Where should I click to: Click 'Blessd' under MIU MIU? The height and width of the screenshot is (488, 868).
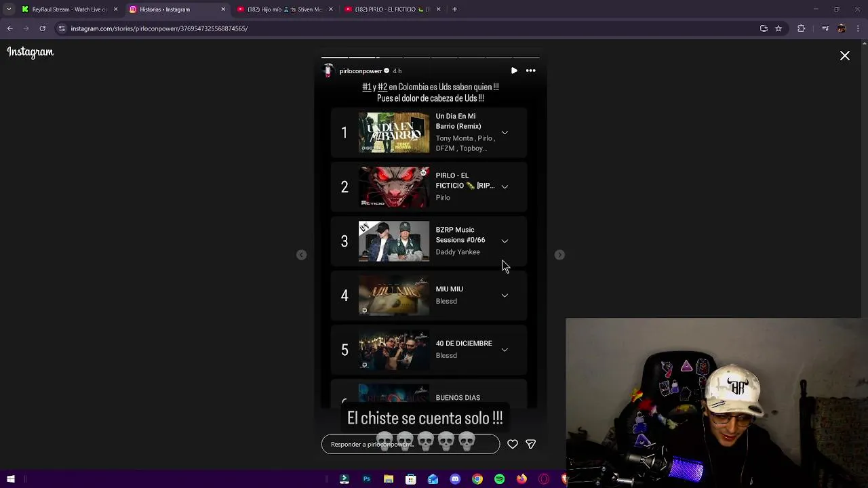[446, 302]
